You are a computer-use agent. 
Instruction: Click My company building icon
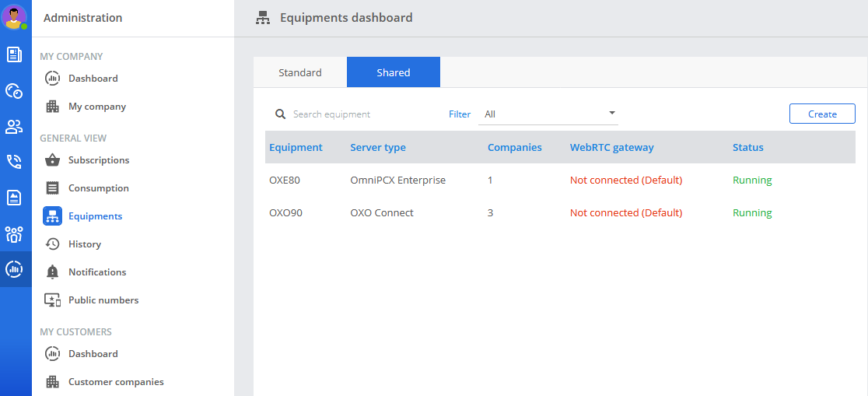(x=53, y=107)
